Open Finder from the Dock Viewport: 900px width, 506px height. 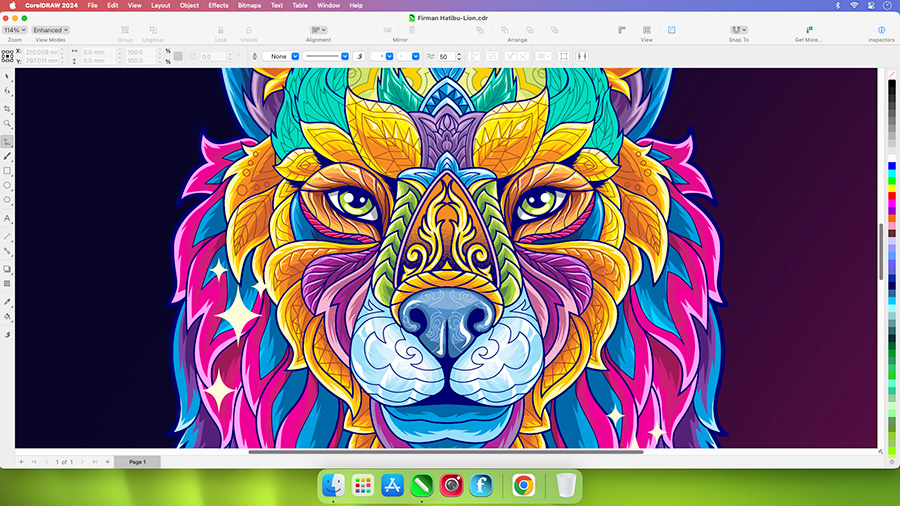pos(333,485)
